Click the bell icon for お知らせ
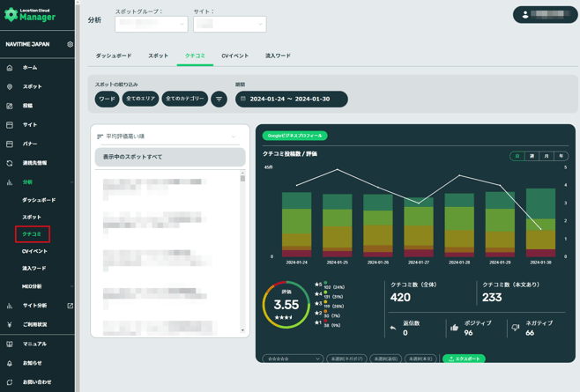This screenshot has height=392, width=580. click(10, 363)
